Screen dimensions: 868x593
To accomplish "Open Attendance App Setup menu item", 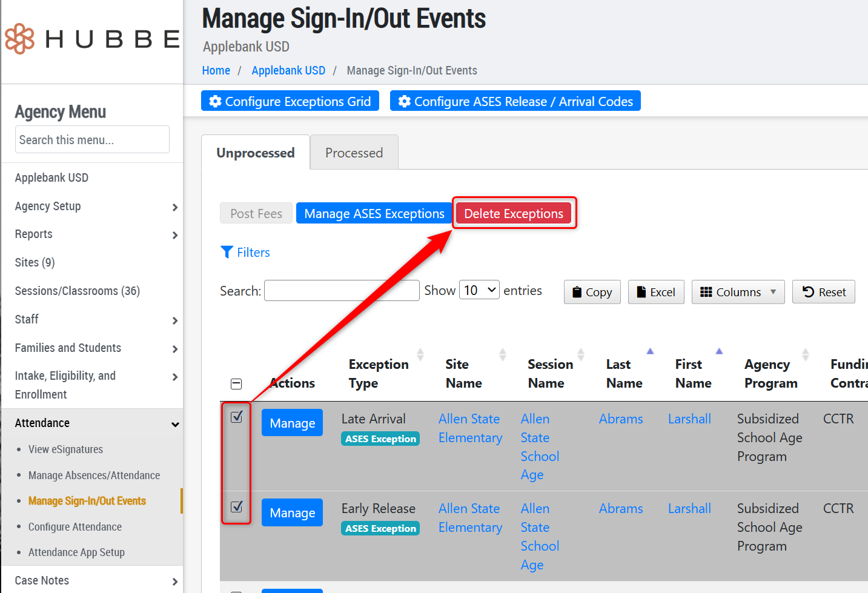I will coord(76,552).
